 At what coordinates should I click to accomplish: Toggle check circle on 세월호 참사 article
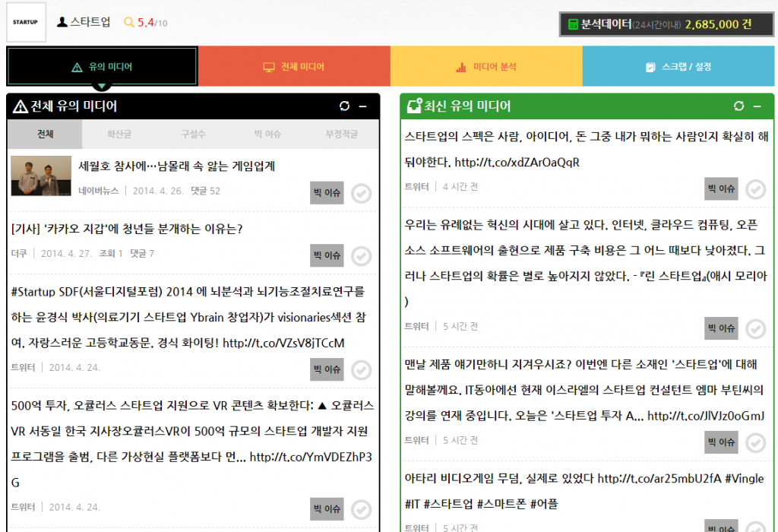[x=361, y=194]
